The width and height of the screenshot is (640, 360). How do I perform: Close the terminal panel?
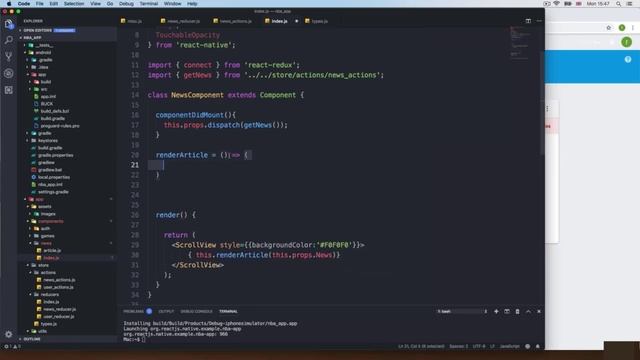point(539,311)
